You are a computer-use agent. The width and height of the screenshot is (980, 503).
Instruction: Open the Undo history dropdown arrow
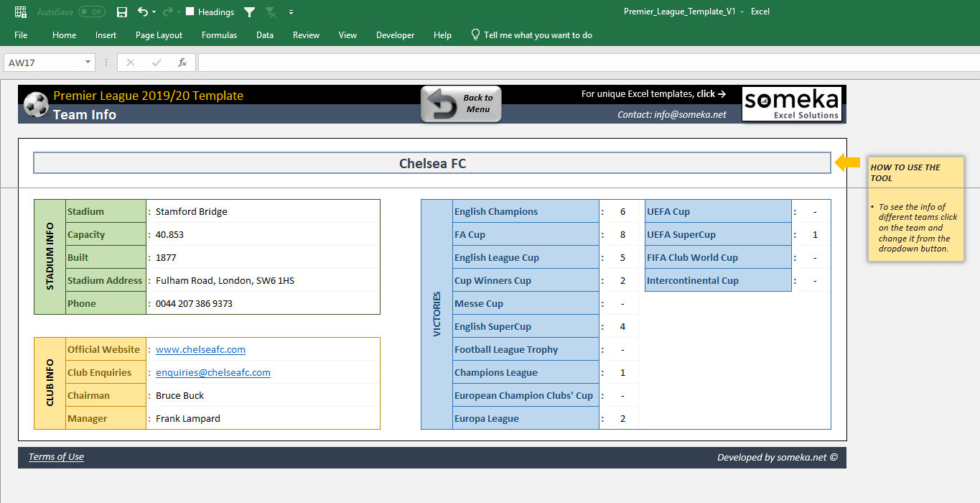[x=154, y=11]
